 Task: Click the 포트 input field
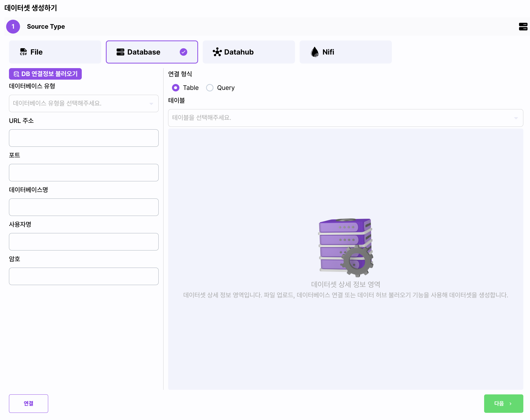[x=84, y=173]
